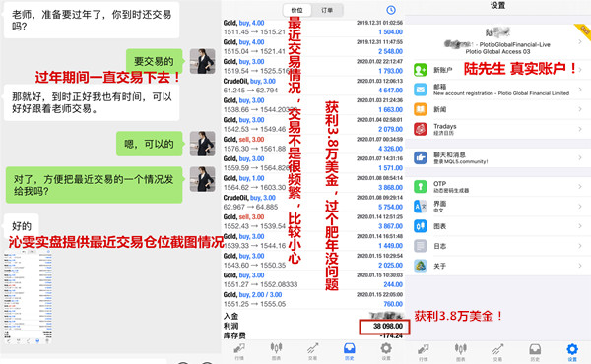Go to 交易 tab icon in history panel

pos(312,348)
